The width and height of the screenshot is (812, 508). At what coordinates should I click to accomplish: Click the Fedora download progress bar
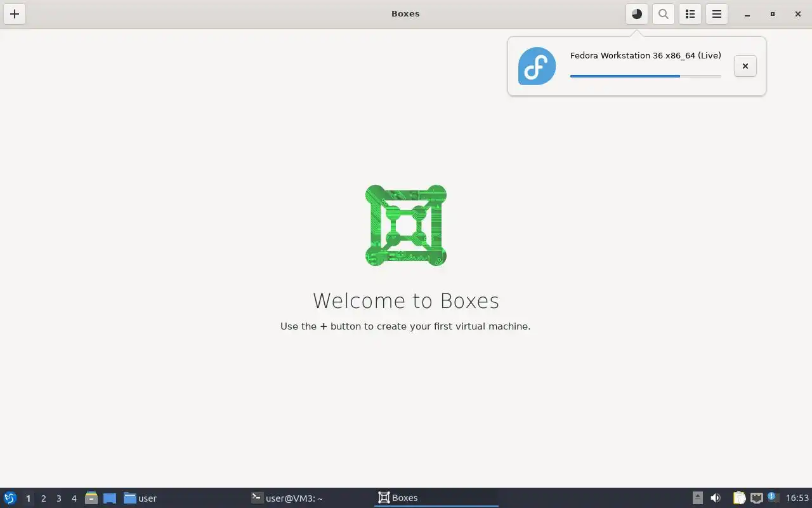tap(645, 76)
